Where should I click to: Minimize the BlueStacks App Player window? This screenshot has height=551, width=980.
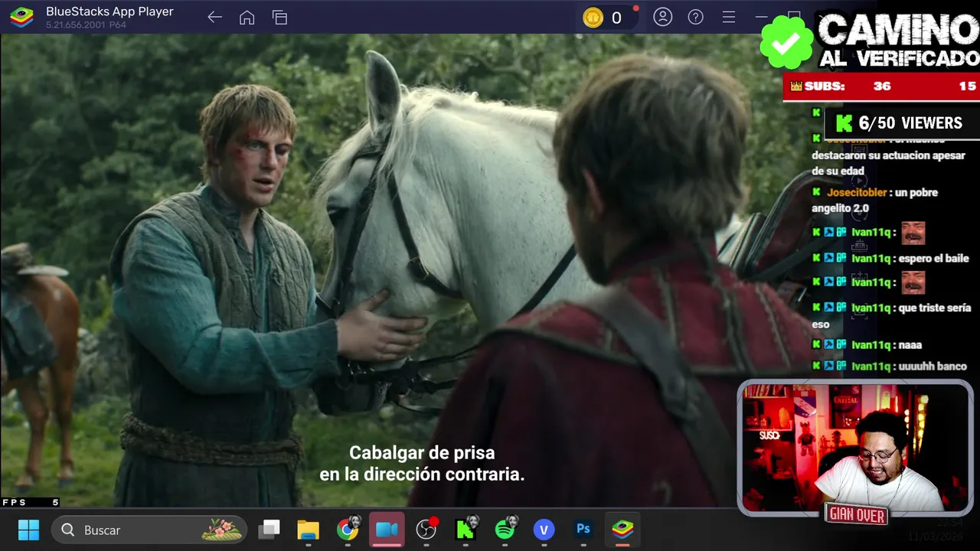(761, 17)
